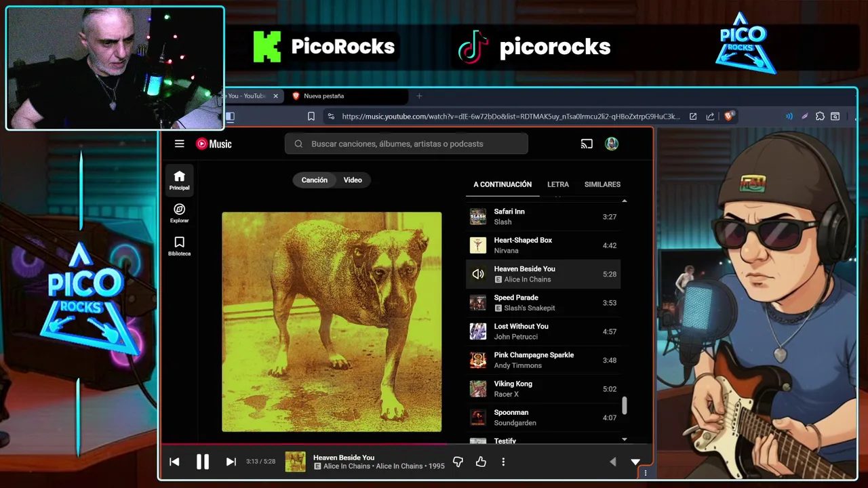Screen dimensions: 868x488
Task: Click the large album cover artwork
Action: tap(332, 322)
